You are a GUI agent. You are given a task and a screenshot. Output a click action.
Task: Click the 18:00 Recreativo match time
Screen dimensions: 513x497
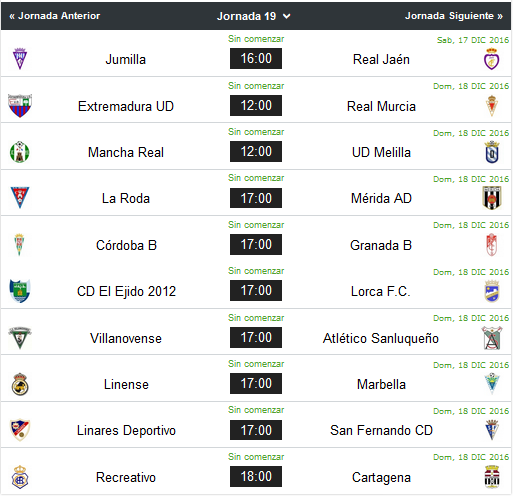tap(256, 476)
